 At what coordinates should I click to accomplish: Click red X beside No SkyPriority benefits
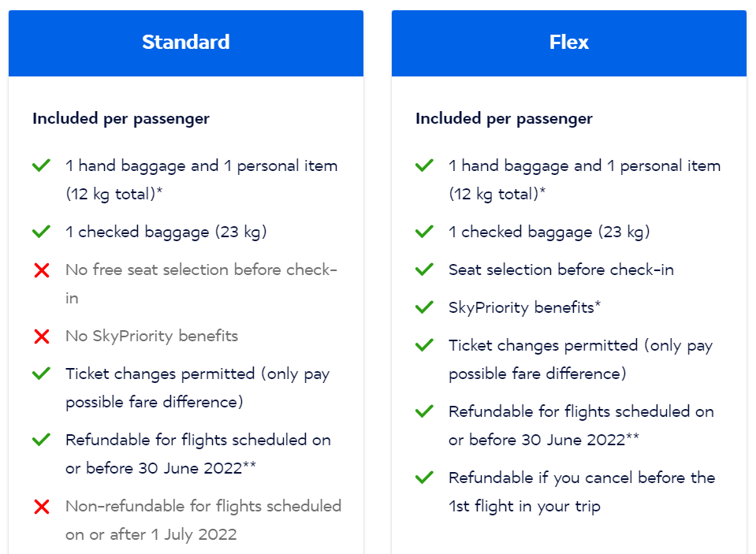coord(42,336)
